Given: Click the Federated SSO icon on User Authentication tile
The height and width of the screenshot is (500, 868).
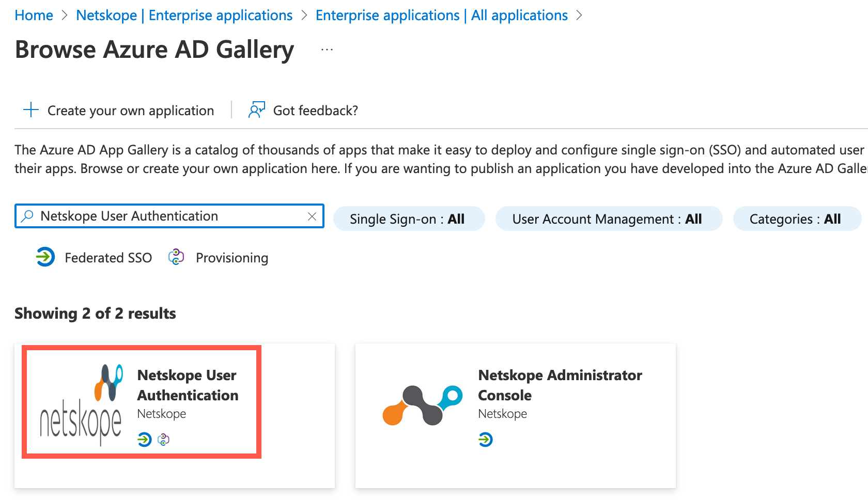Looking at the screenshot, I should click(143, 440).
